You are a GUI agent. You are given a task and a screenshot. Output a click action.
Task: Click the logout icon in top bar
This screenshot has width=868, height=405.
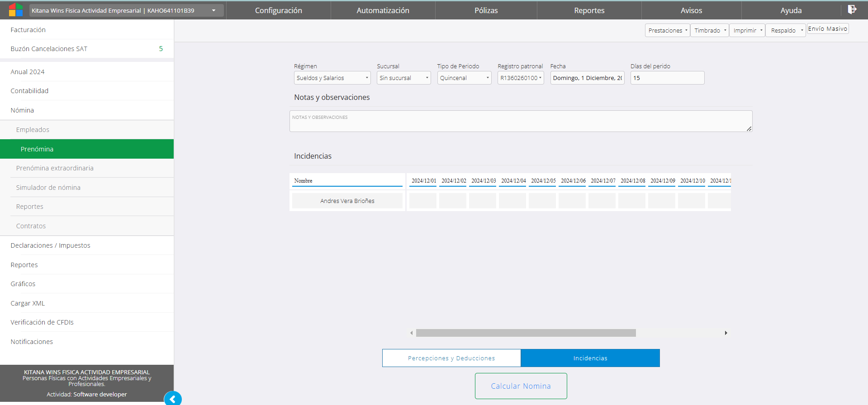[852, 9]
